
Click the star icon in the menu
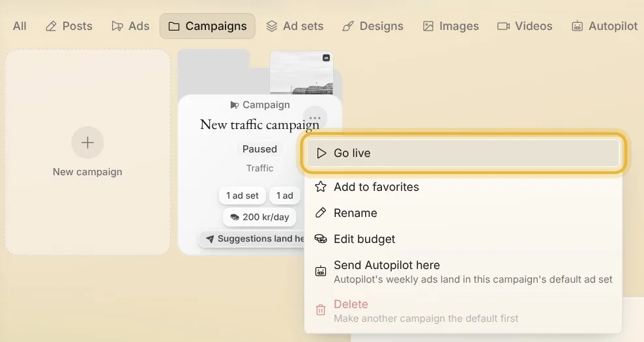321,187
